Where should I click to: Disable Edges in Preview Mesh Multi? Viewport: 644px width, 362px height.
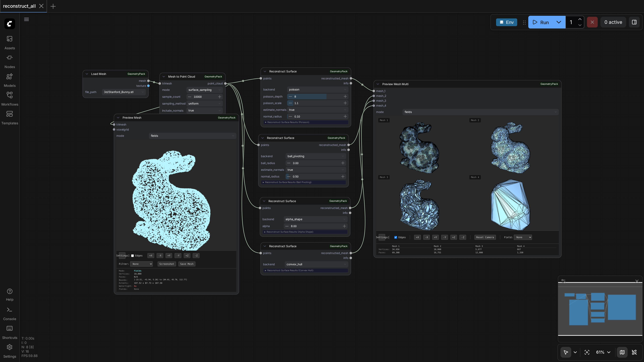click(x=395, y=238)
